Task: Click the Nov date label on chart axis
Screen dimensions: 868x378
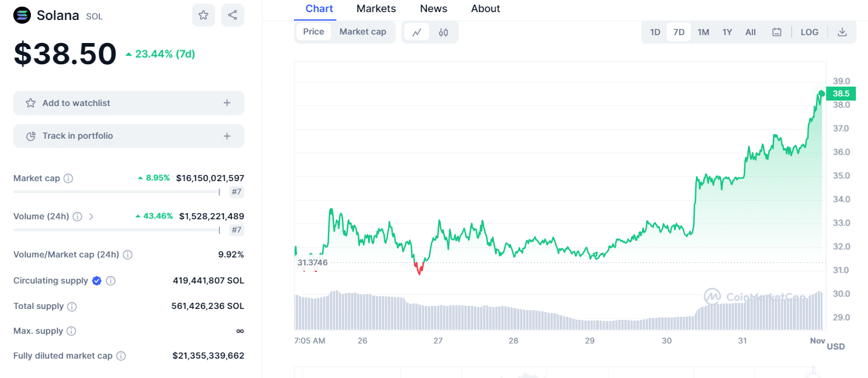Action: [818, 341]
